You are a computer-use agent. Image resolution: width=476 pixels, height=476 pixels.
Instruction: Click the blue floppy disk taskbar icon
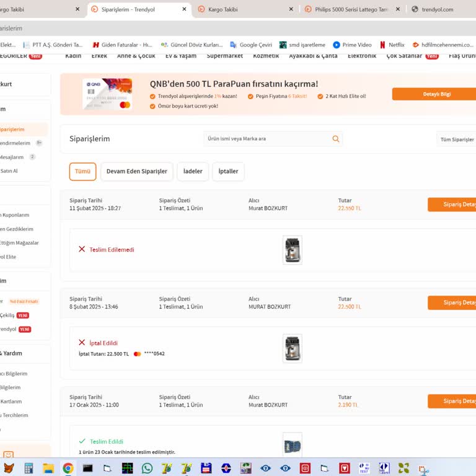coord(206,468)
